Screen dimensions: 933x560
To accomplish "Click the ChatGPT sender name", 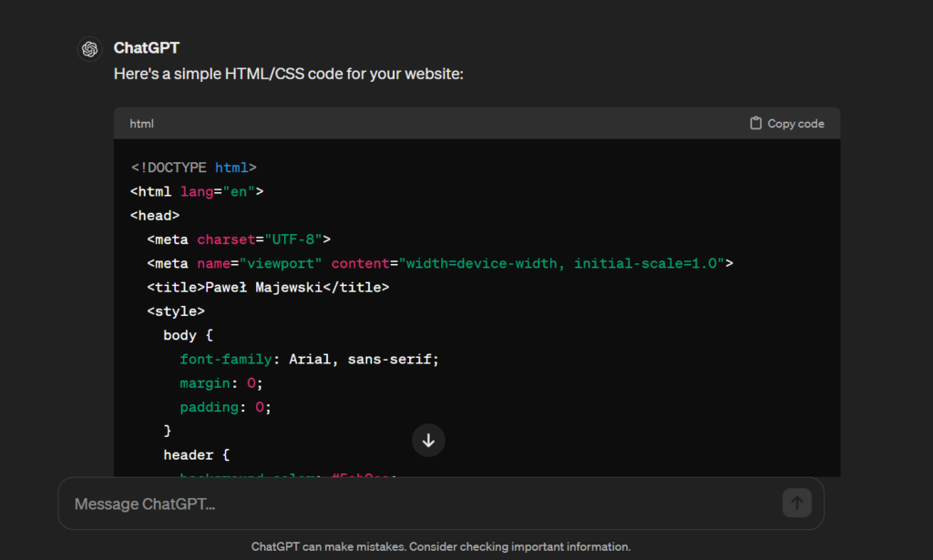I will (x=146, y=48).
